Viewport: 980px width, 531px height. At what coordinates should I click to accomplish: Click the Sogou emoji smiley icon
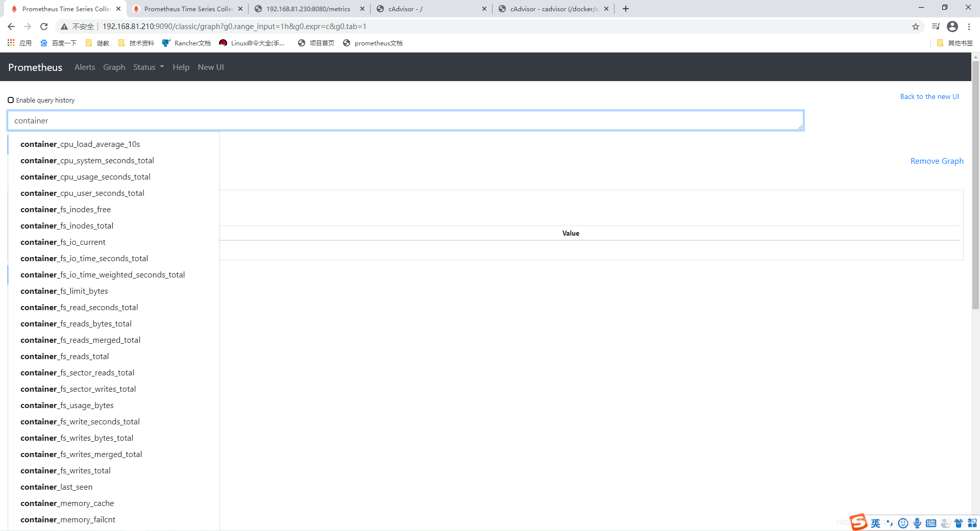(x=903, y=523)
